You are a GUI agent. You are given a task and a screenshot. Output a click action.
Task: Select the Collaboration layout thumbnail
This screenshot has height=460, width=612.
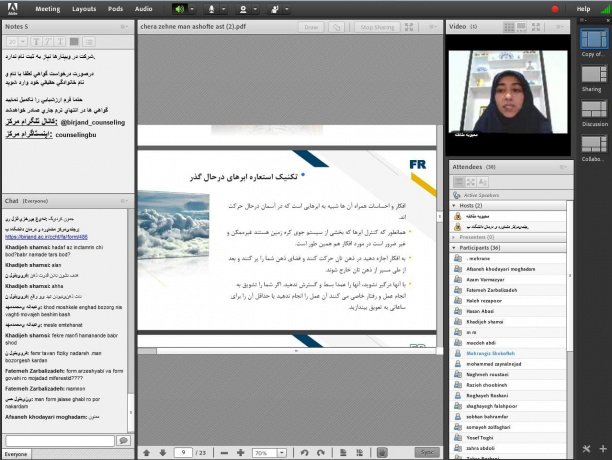(594, 144)
